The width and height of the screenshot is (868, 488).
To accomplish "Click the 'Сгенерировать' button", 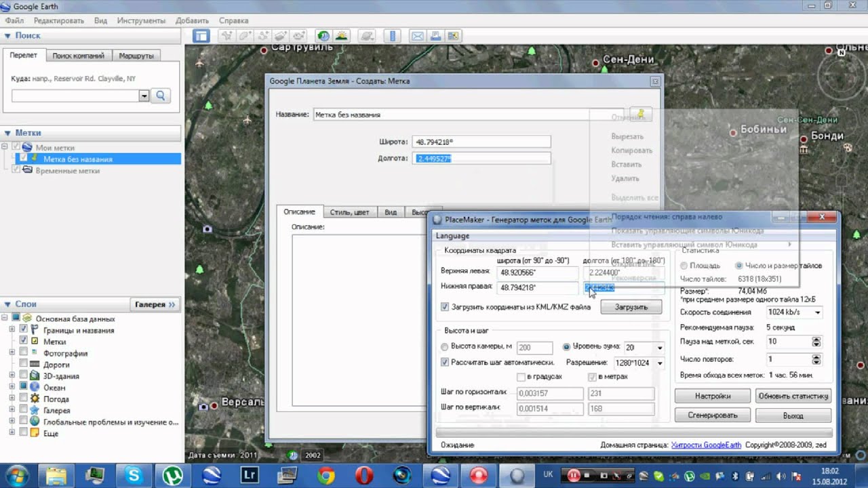I will pos(713,415).
